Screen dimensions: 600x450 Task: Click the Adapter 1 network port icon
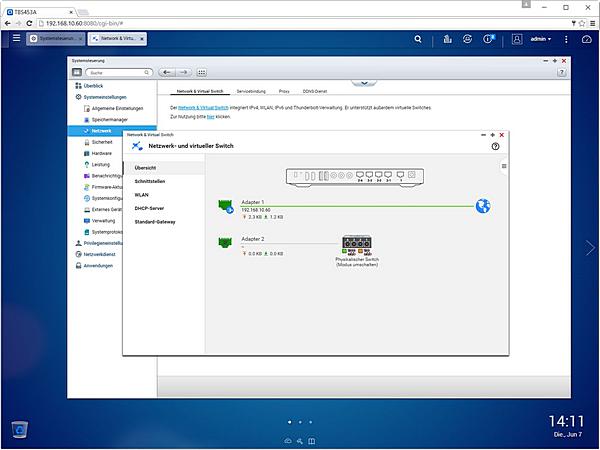pyautogui.click(x=226, y=207)
